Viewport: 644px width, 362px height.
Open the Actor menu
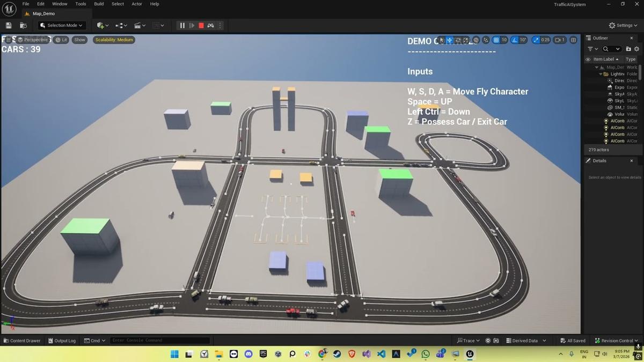pyautogui.click(x=137, y=4)
